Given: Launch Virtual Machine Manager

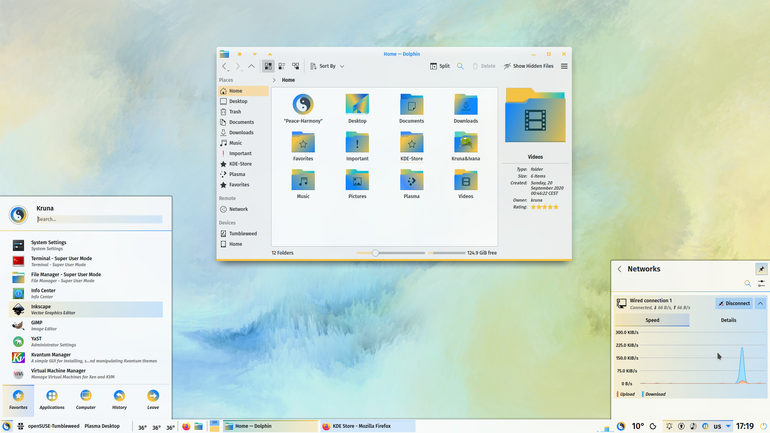Looking at the screenshot, I should (86, 374).
